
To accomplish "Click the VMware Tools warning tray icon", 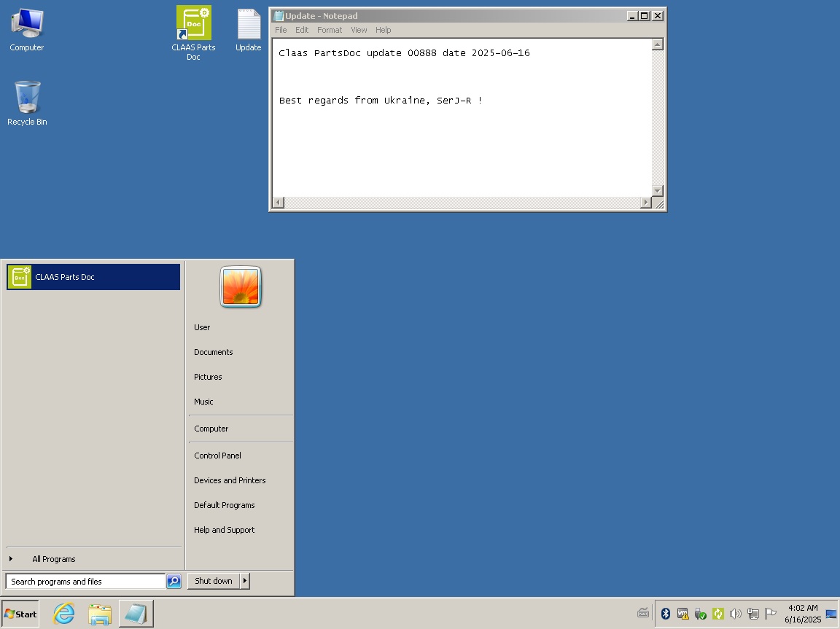I will pyautogui.click(x=682, y=614).
